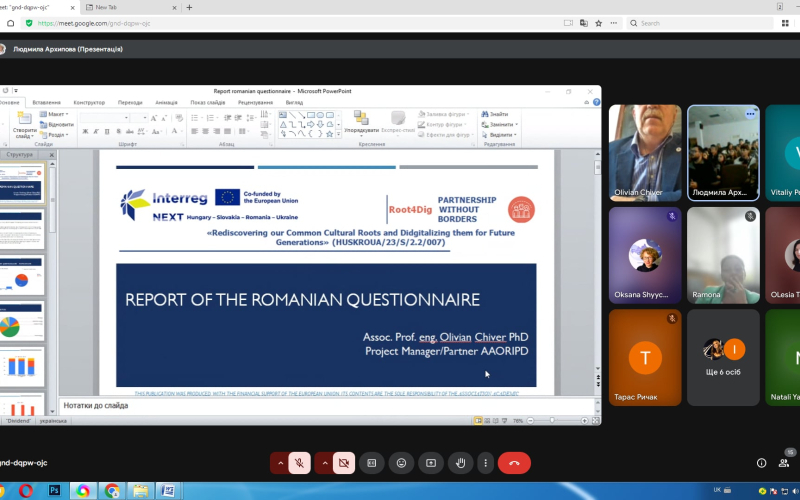800x500 pixels.
Task: Open a new browser tab with plus
Action: (189, 7)
